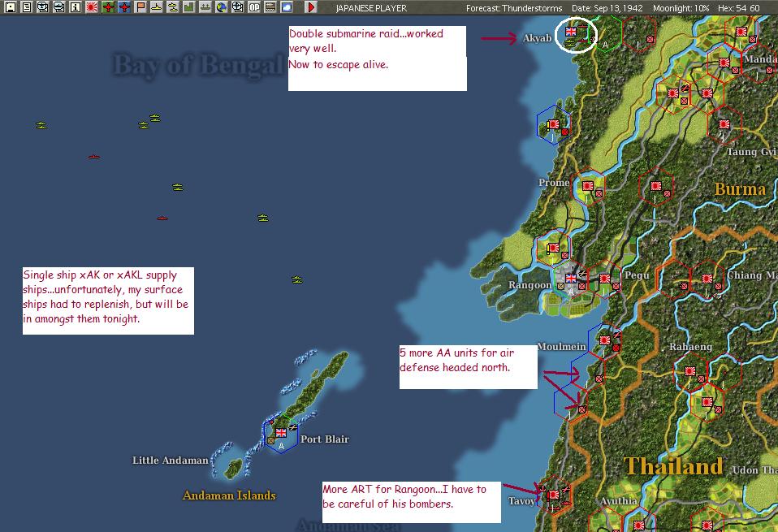The width and height of the screenshot is (778, 532).
Task: Select yellow ship closest to Rangoon coast
Action: (x=296, y=280)
